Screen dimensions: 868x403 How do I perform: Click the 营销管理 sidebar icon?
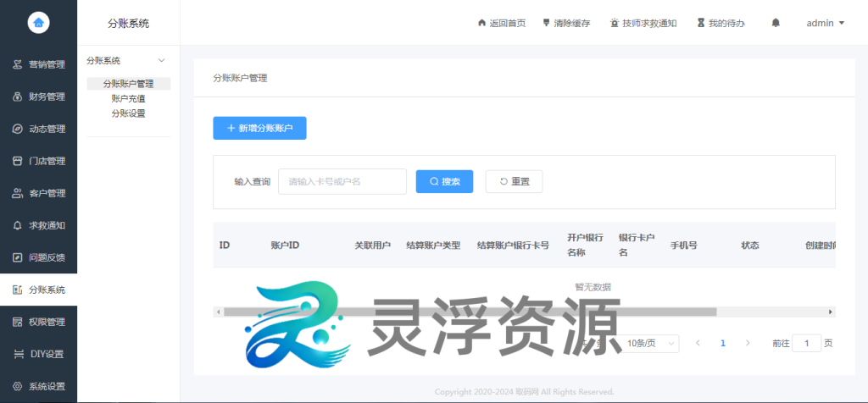click(18, 64)
